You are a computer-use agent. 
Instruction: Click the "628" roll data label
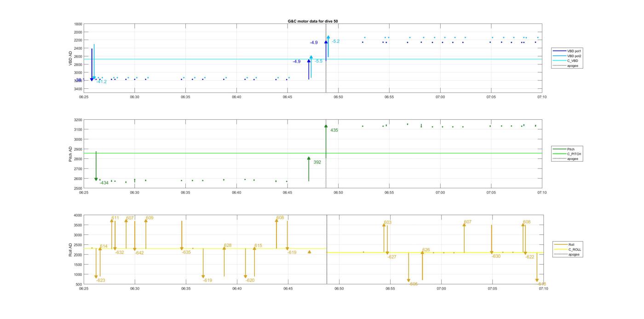228,246
